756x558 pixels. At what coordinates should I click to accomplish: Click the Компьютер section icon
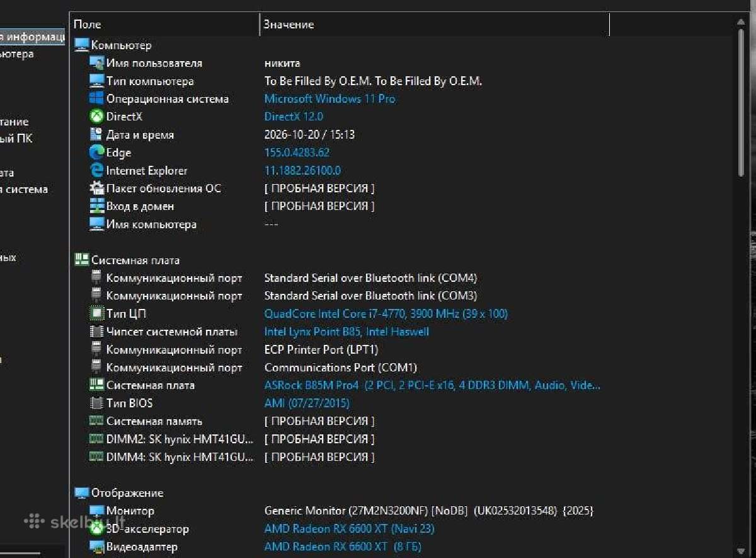pyautogui.click(x=82, y=45)
